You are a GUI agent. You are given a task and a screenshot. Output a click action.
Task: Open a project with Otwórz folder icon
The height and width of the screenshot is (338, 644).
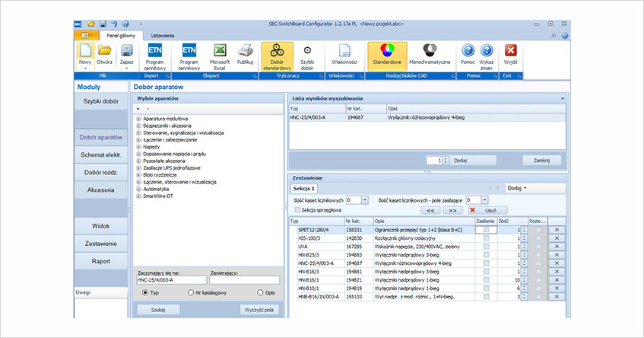104,56
